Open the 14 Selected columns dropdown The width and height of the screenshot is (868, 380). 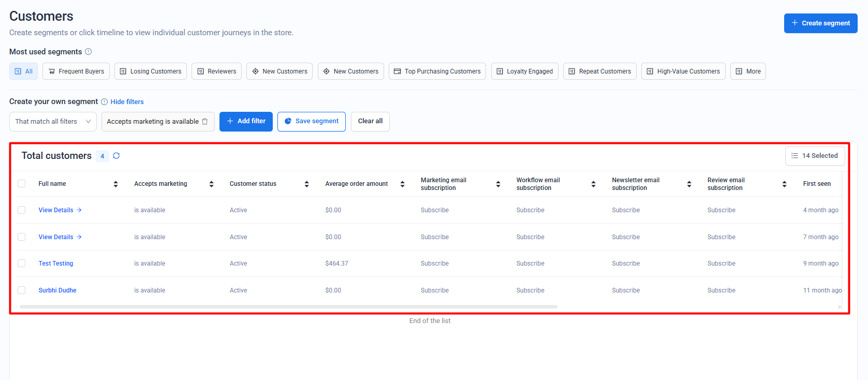(x=815, y=156)
